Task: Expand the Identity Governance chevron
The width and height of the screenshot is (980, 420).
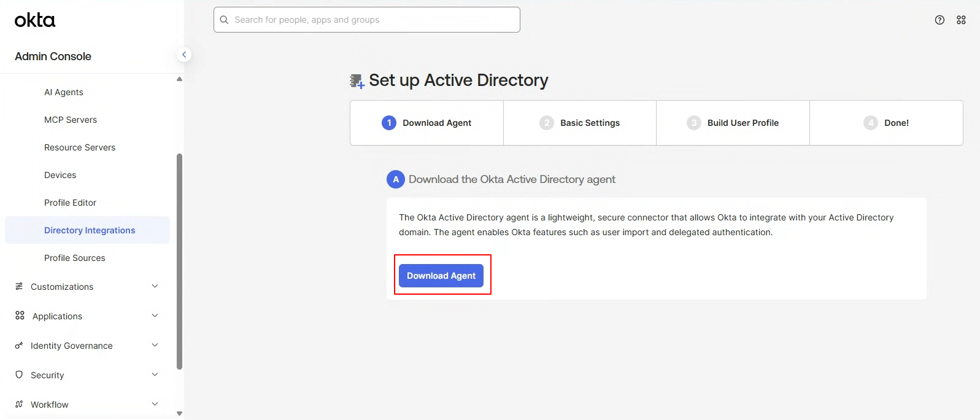Action: [155, 345]
